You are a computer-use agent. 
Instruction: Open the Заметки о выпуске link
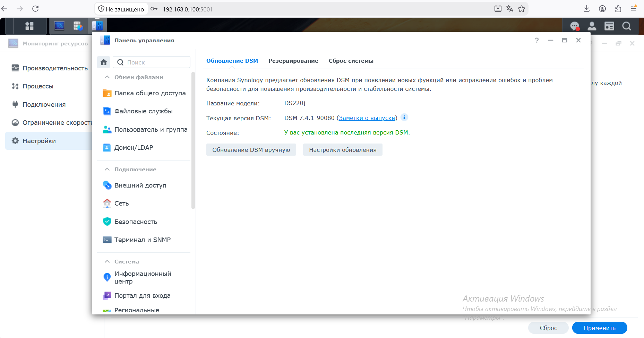click(367, 118)
